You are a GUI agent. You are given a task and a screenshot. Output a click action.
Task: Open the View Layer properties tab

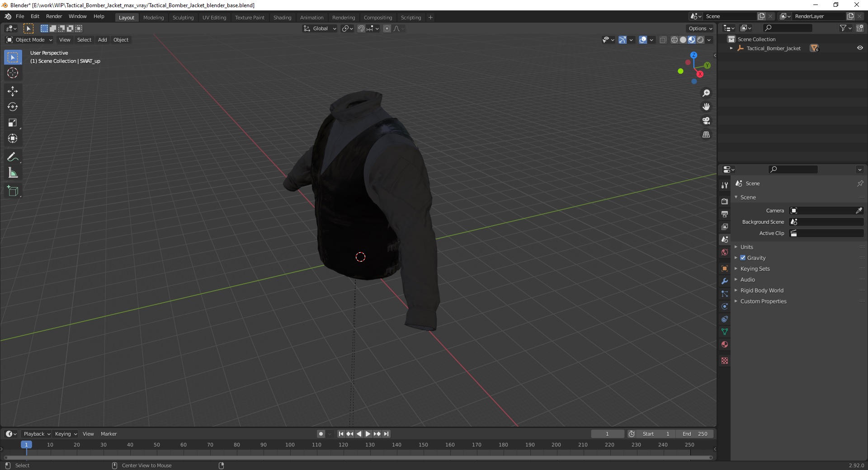[x=725, y=226]
